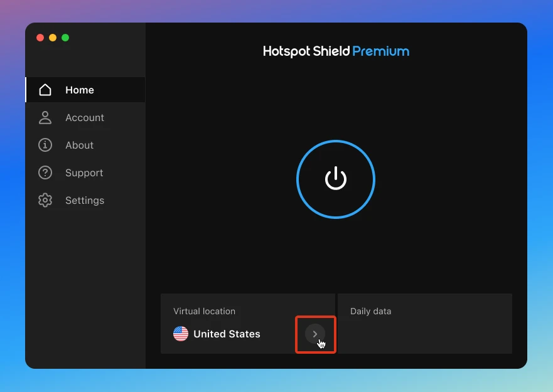Open the Account page label
553x392 pixels.
click(x=85, y=118)
